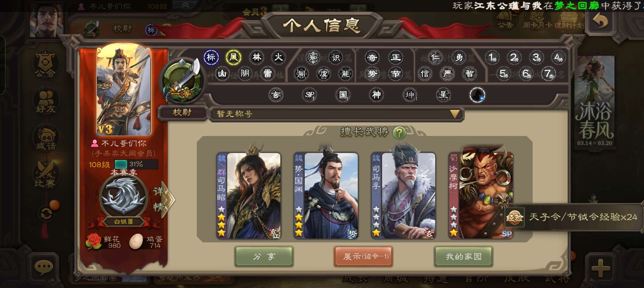The image size is (644, 288).
Task: Expand the 暂无称号 title dropdown
Action: tap(455, 114)
